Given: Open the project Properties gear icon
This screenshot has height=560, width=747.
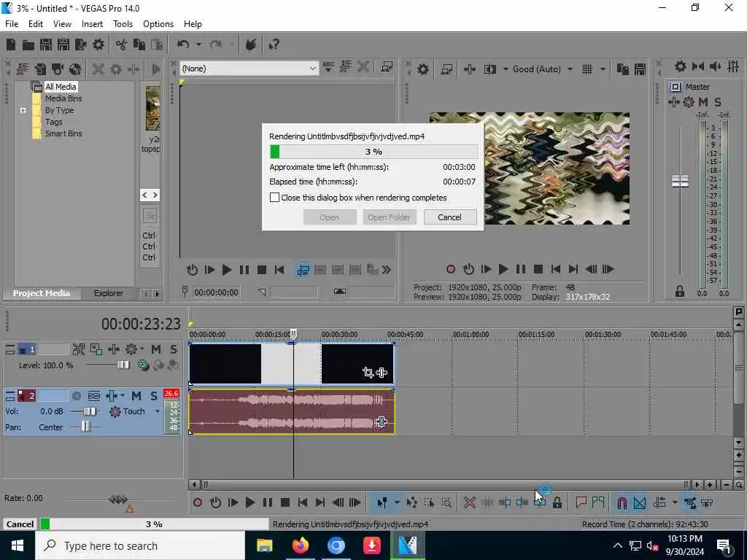Looking at the screenshot, I should pyautogui.click(x=98, y=44).
